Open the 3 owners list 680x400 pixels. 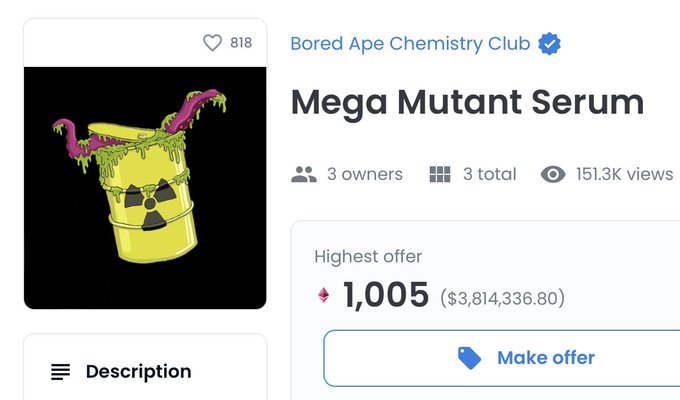point(365,174)
